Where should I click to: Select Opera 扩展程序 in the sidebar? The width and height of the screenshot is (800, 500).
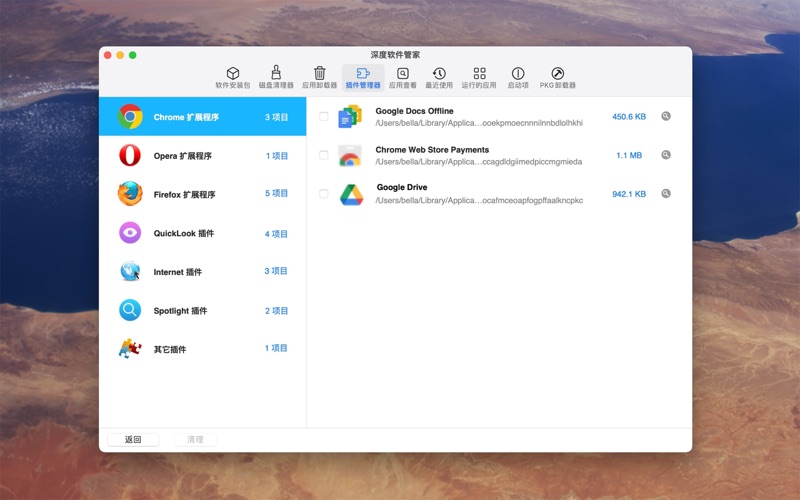202,156
